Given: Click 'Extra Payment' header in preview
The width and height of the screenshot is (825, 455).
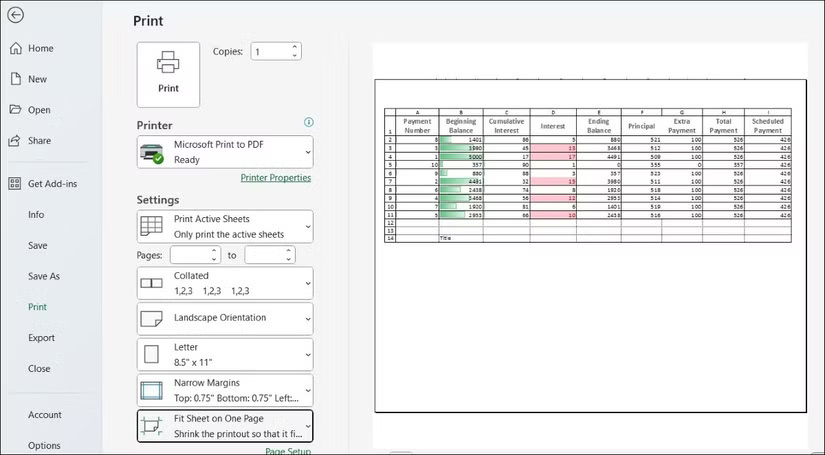Looking at the screenshot, I should 682,126.
